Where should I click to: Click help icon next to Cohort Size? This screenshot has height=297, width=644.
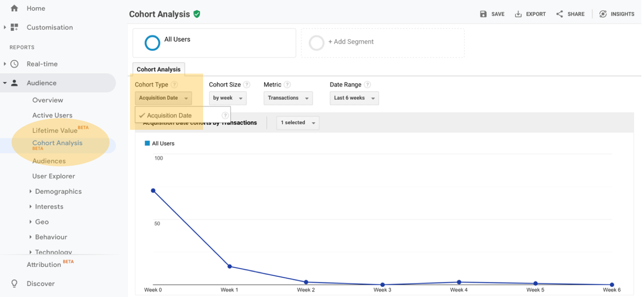247,85
